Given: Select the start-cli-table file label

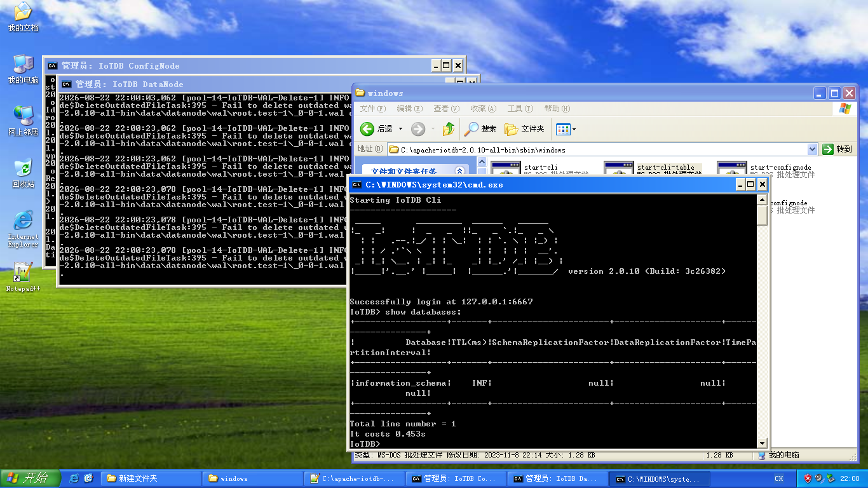Looking at the screenshot, I should [665, 167].
